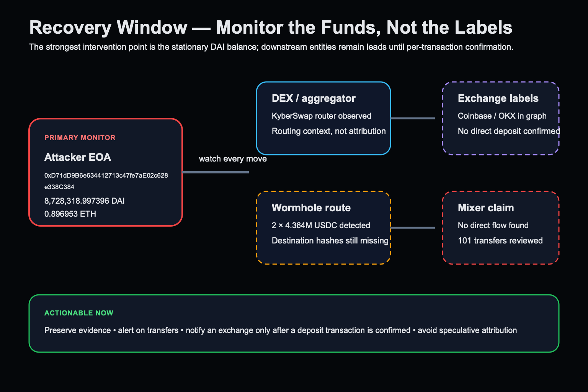Click the title 'Recovery Window — Monitor the Funds, Not the Labels'
The height and width of the screenshot is (392, 588).
click(271, 28)
